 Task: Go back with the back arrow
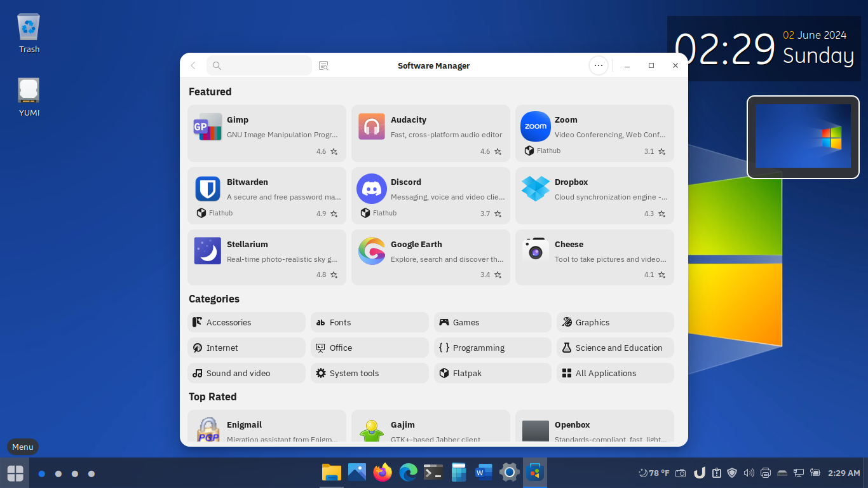click(x=193, y=65)
